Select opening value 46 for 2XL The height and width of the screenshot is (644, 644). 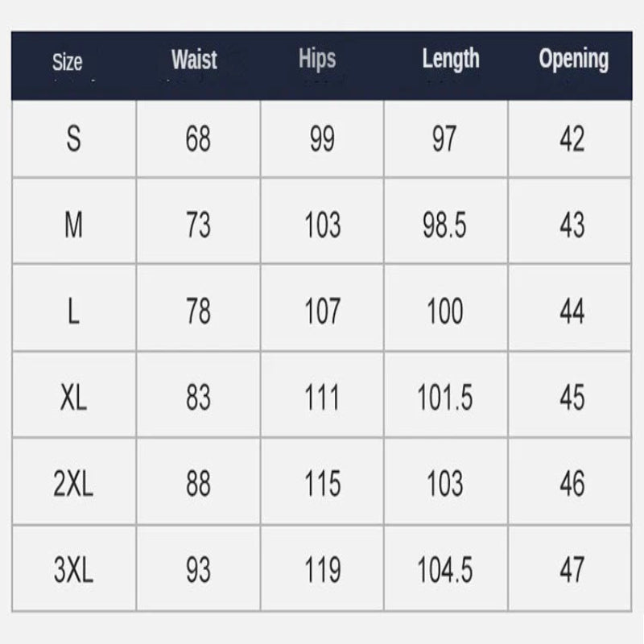click(x=572, y=485)
